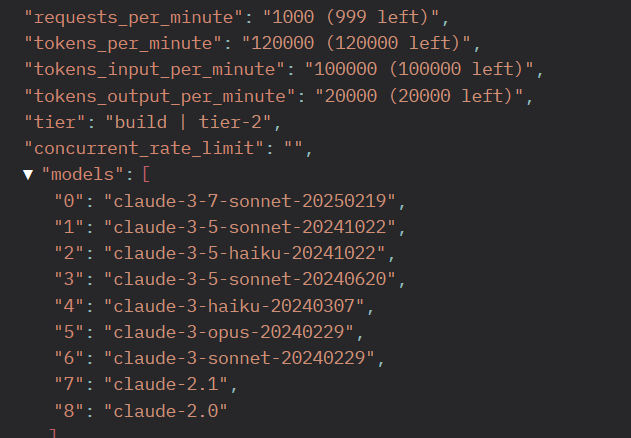Viewport: 631px width, 438px height.
Task: Select the claude-3-sonnet-20240229 value
Action: 240,358
